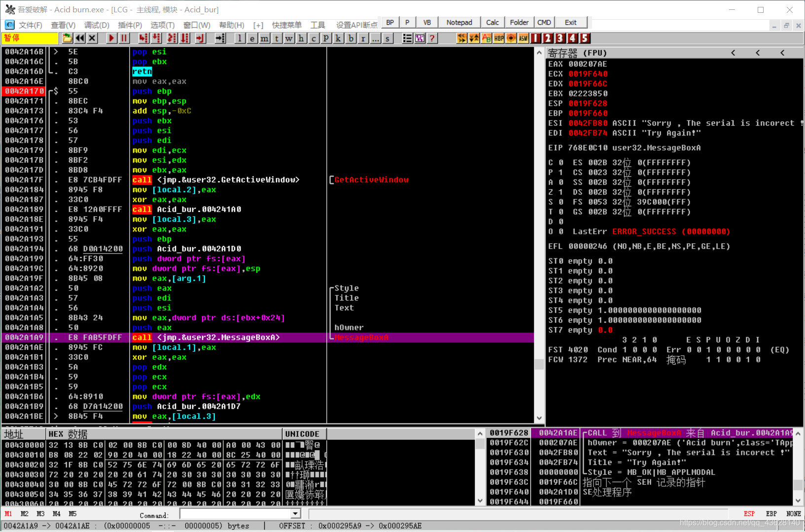Open the 查看(V) menu
This screenshot has width=805, height=532.
(x=63, y=25)
